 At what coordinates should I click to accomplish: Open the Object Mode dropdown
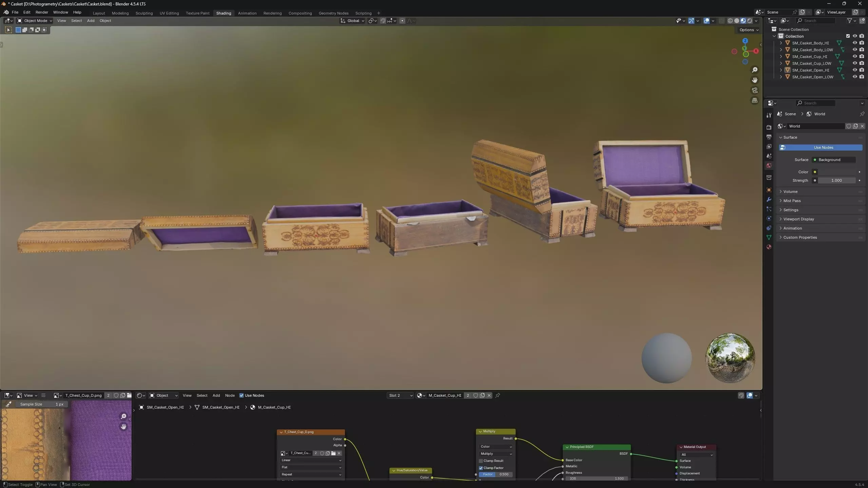click(35, 21)
